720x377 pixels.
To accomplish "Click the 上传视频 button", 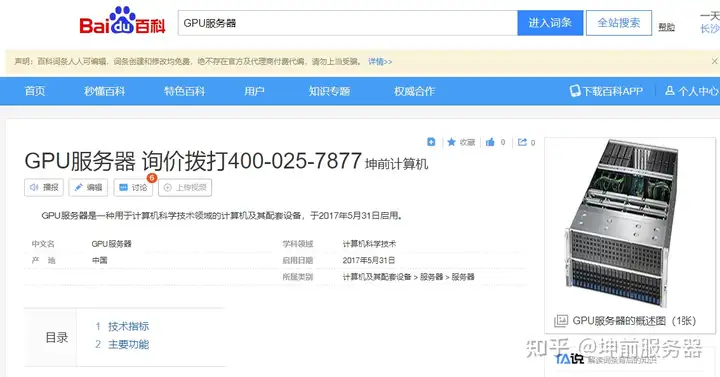I will [x=185, y=187].
